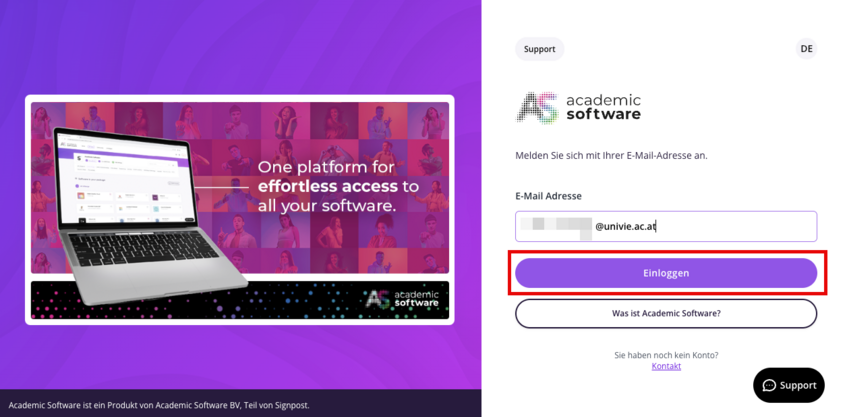Click 'effortless access' headline text
Image resolution: width=847 pixels, height=417 pixels.
point(328,187)
